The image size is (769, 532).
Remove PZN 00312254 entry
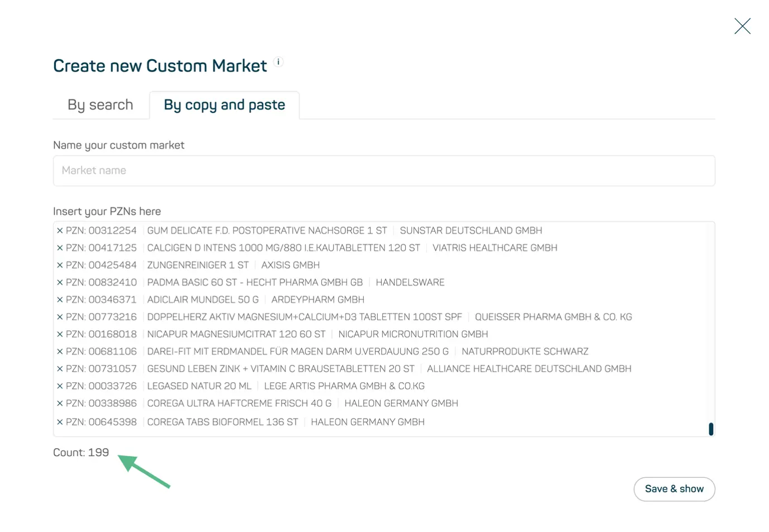(x=60, y=231)
